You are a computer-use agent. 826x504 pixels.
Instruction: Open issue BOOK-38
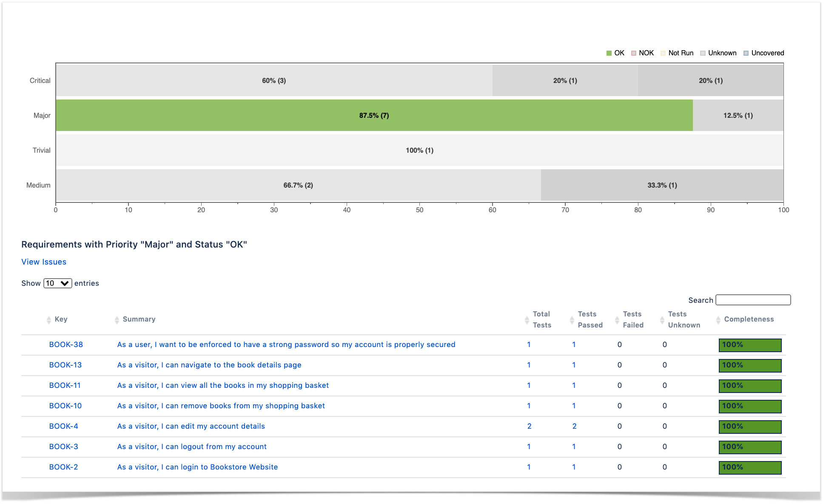[66, 345]
